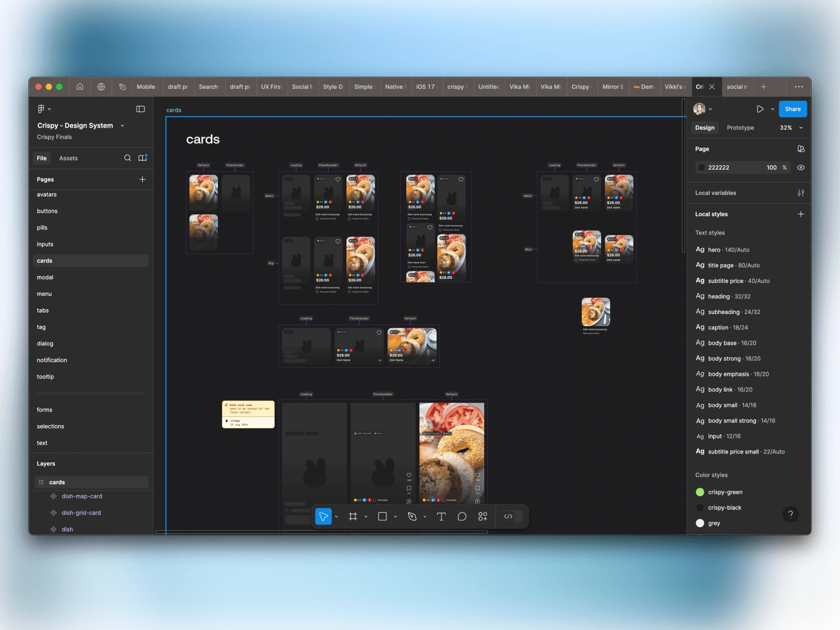Open the avatar dropdown chevron
This screenshot has width=840, height=630.
tap(710, 109)
